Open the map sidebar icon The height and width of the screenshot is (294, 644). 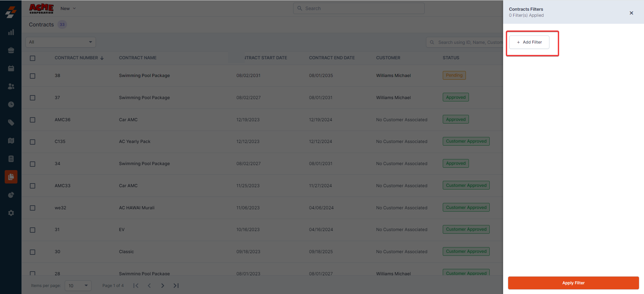[11, 141]
